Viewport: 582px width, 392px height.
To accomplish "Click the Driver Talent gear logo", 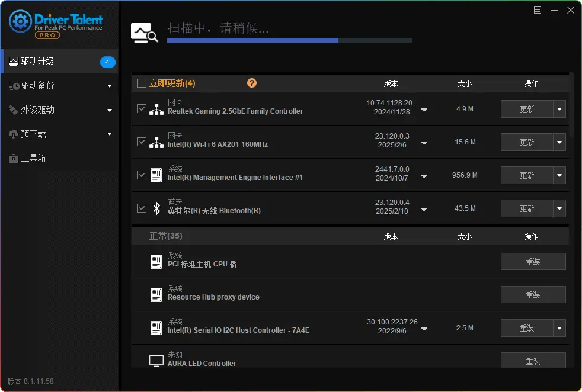I will pyautogui.click(x=20, y=21).
